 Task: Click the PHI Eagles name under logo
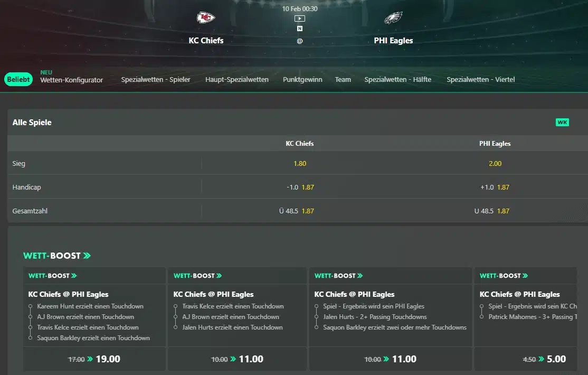point(393,41)
